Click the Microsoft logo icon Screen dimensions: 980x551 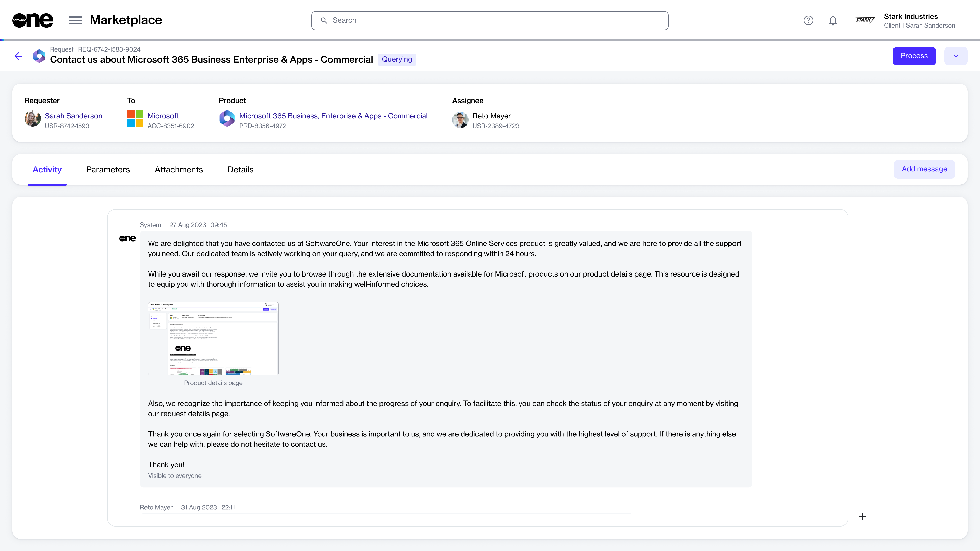click(x=135, y=119)
